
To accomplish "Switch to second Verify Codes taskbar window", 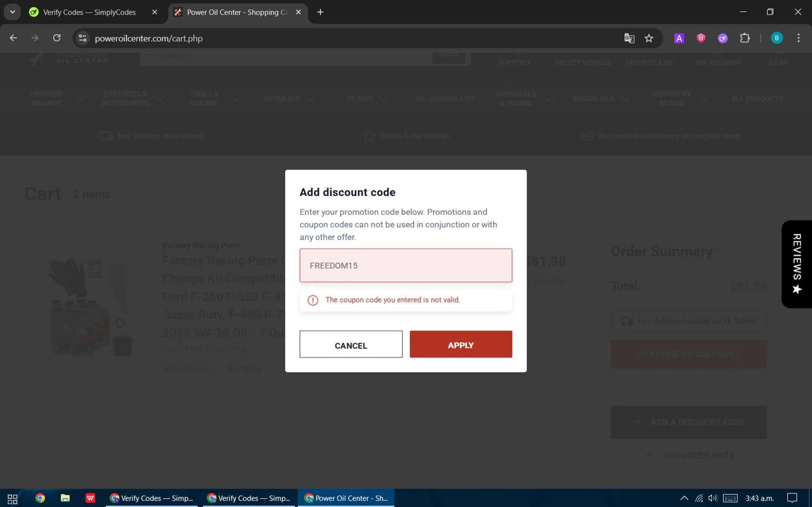I will (250, 498).
